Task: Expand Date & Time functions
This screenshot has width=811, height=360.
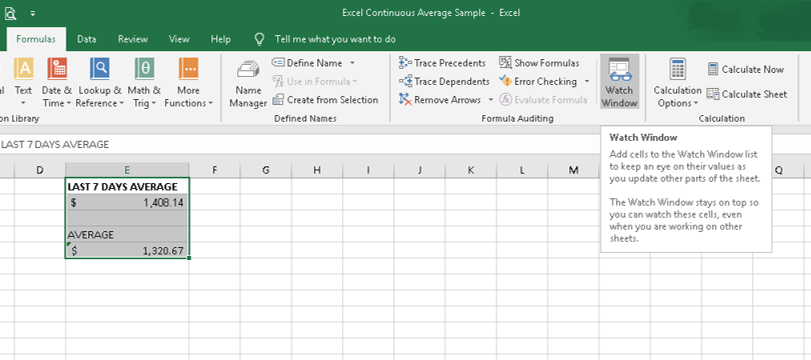Action: [57, 82]
